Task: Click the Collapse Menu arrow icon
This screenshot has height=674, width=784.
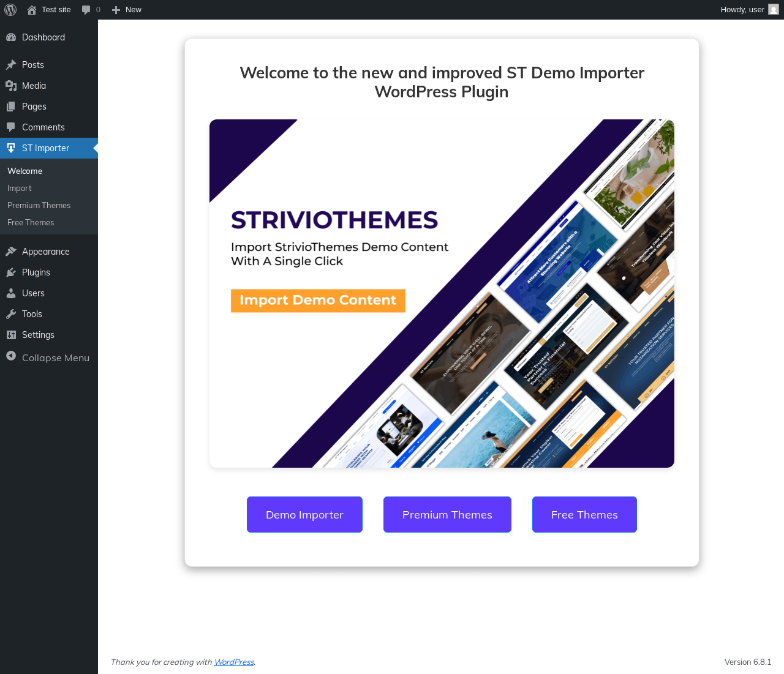Action: tap(11, 356)
